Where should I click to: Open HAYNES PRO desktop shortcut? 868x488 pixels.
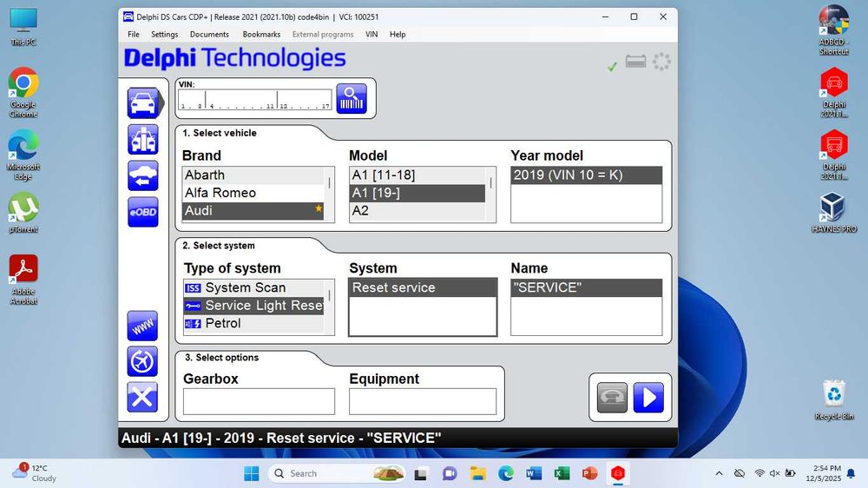click(833, 213)
